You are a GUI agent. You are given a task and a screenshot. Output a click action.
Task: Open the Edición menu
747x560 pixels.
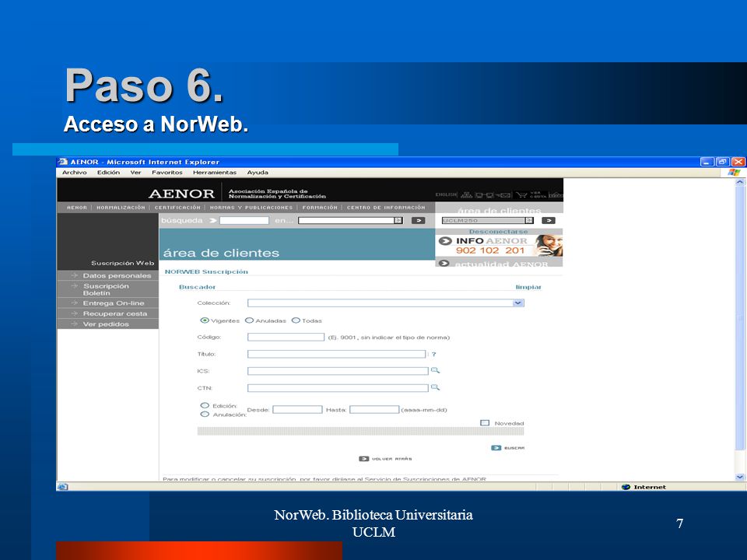(x=109, y=173)
